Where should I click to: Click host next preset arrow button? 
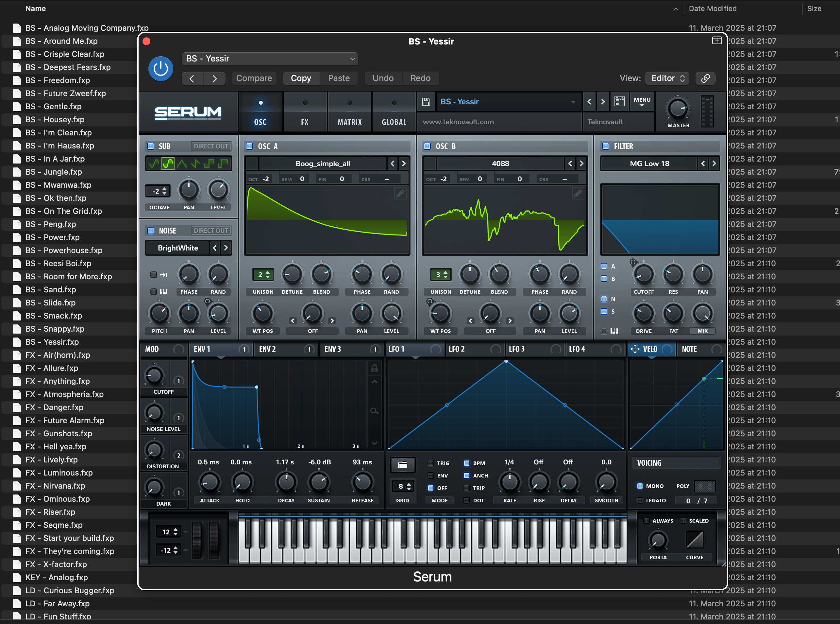214,78
